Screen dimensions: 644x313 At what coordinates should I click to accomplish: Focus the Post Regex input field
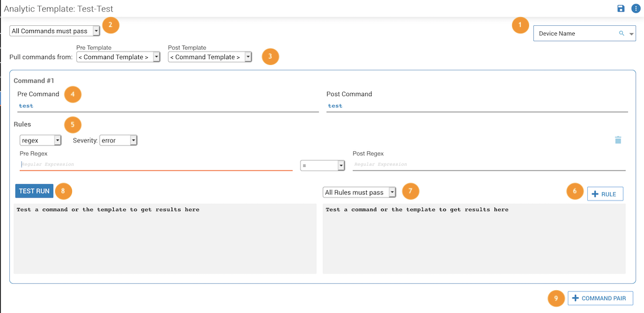point(489,165)
